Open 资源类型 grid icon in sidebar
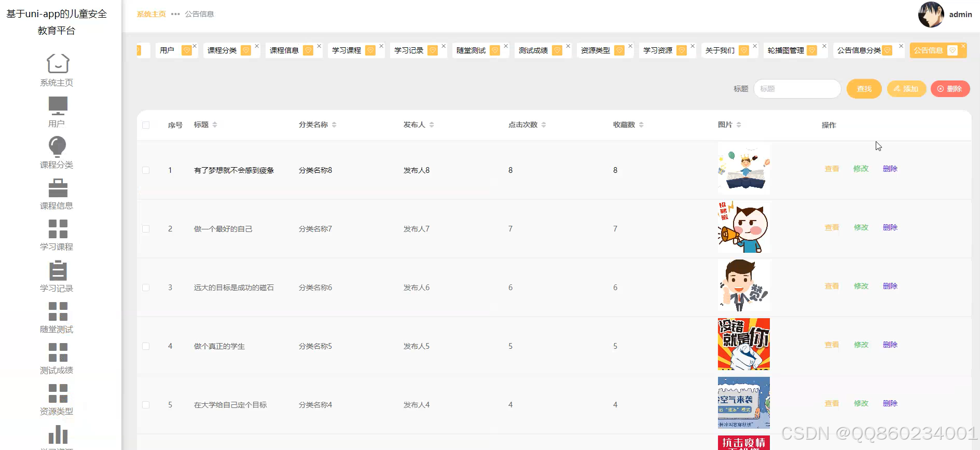 click(58, 393)
